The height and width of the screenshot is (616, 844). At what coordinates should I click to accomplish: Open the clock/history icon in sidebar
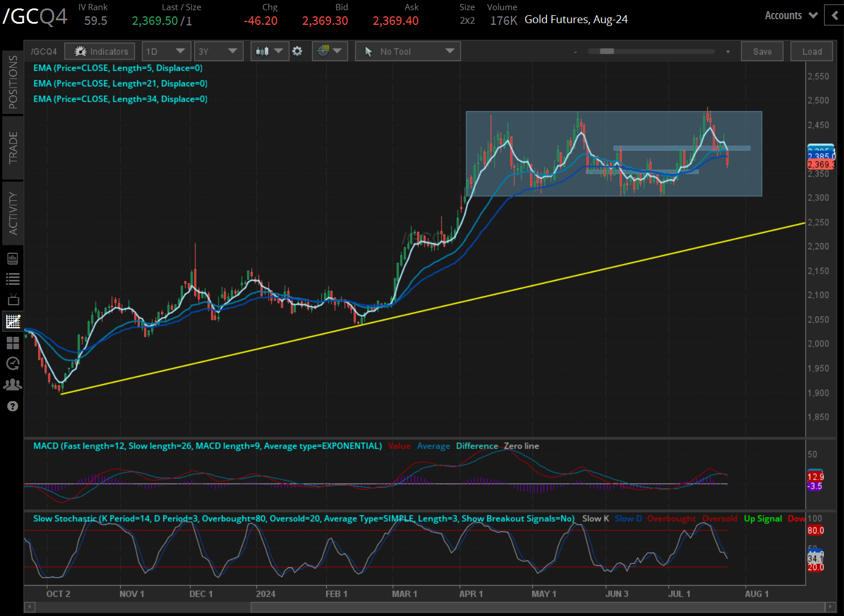pos(12,364)
